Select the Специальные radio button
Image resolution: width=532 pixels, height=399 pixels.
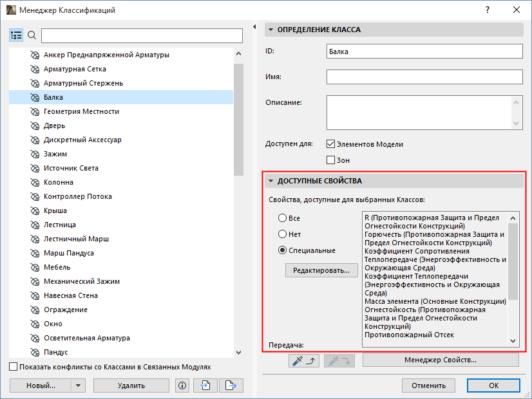pos(282,250)
